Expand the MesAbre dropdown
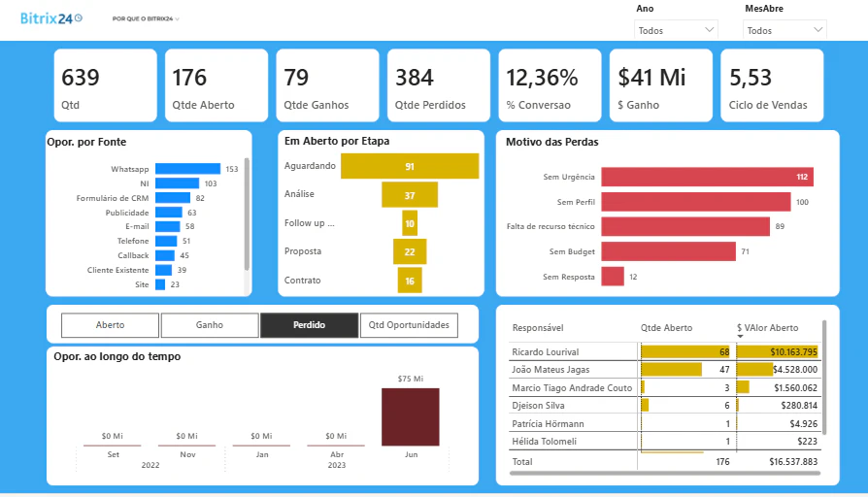The height and width of the screenshot is (497, 868). (785, 30)
